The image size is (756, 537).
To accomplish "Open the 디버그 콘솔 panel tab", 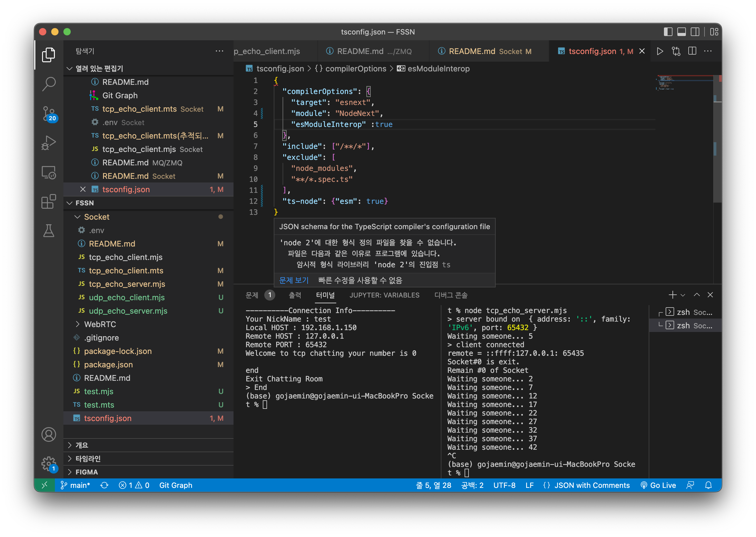I will click(451, 295).
